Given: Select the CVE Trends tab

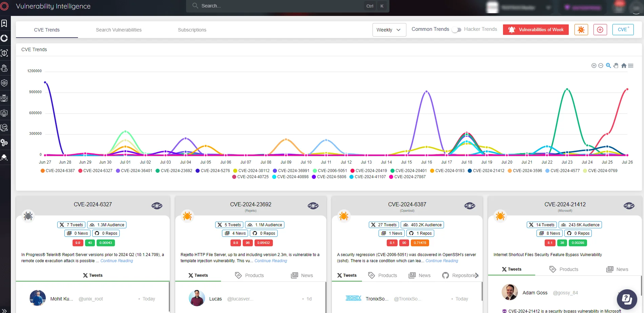Looking at the screenshot, I should point(47,30).
